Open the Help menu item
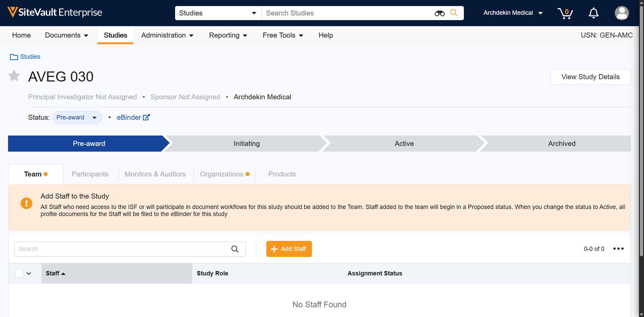644x317 pixels. 326,35
